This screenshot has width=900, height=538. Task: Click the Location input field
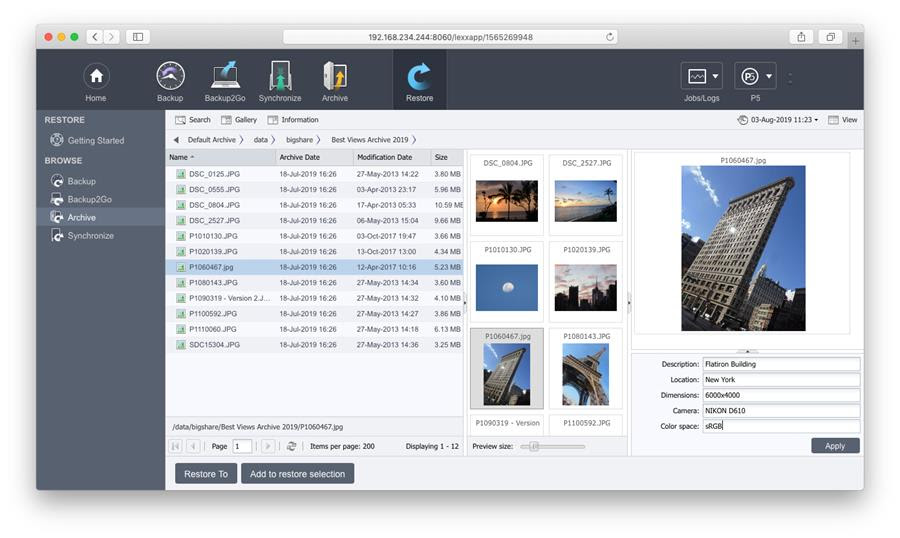[x=781, y=380]
